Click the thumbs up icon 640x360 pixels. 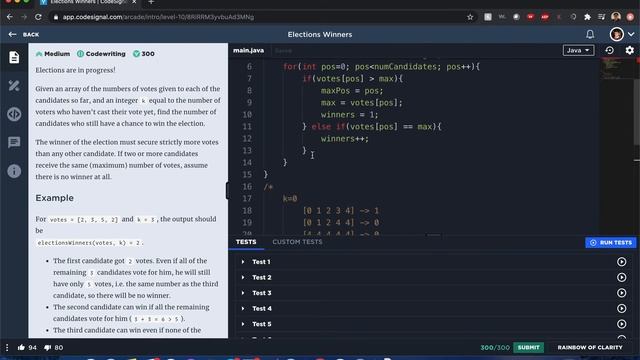coord(21,347)
